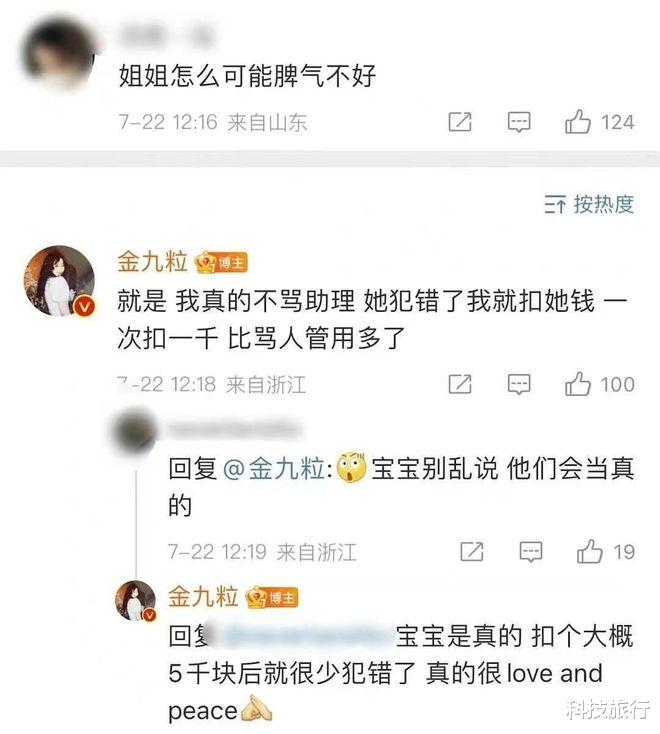
Task: Tap the sort icon beside 按热度
Action: [555, 205]
